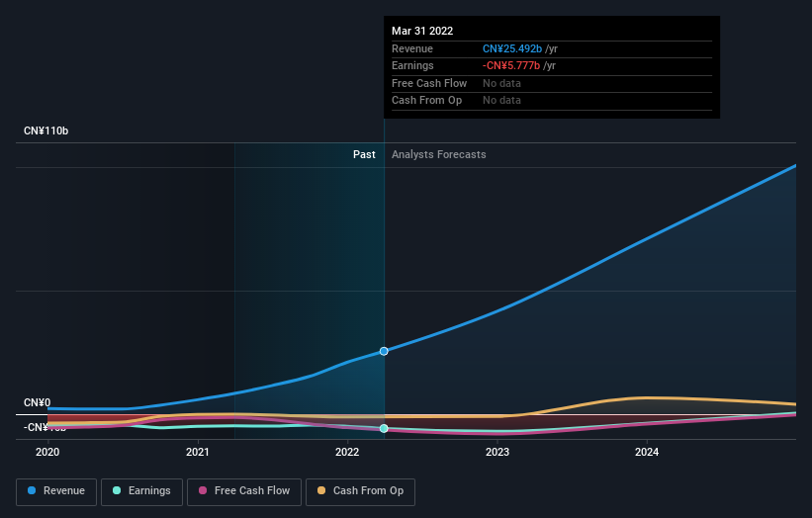The height and width of the screenshot is (518, 812).
Task: Click the CN¥25.492b revenue value in tooltip
Action: pyautogui.click(x=512, y=48)
